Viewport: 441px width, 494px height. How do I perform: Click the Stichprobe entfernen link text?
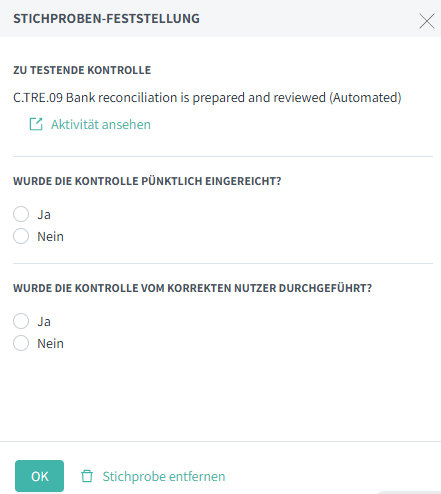pos(164,476)
